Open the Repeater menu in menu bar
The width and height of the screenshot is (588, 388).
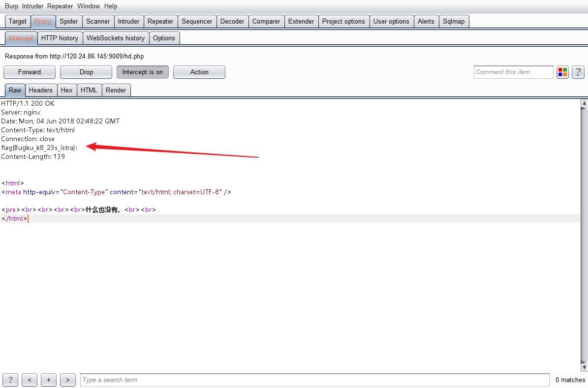pos(60,6)
